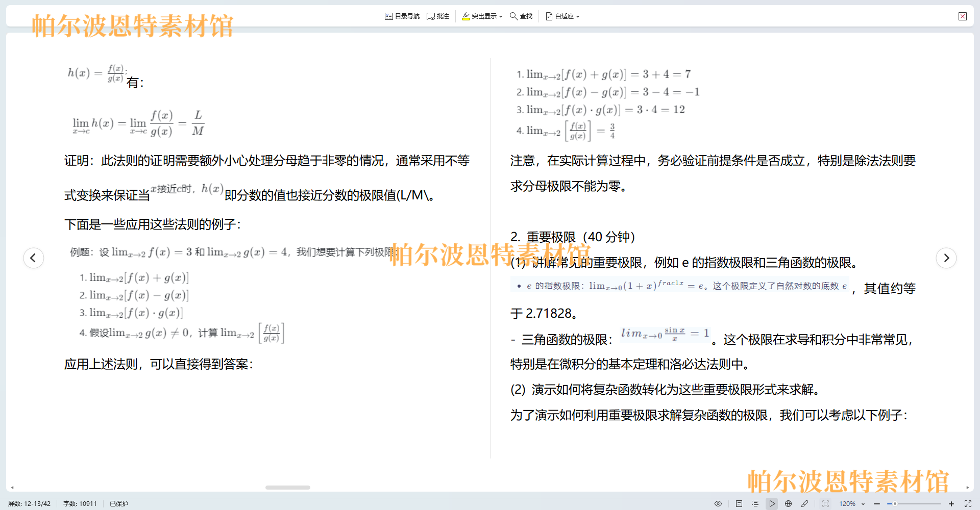The height and width of the screenshot is (510, 980).
Task: Increase zoom with the plus button
Action: point(951,503)
